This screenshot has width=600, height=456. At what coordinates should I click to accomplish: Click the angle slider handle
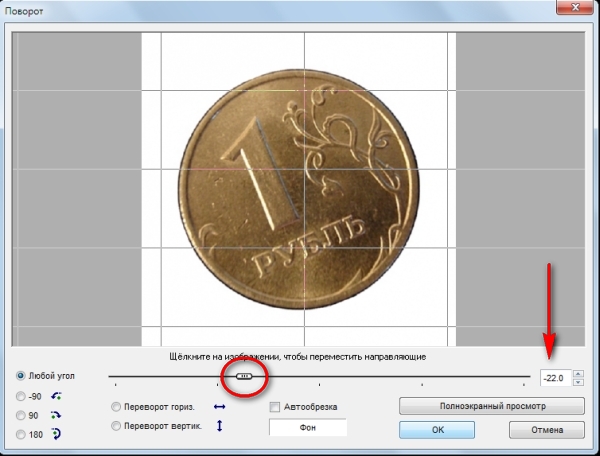(x=244, y=376)
